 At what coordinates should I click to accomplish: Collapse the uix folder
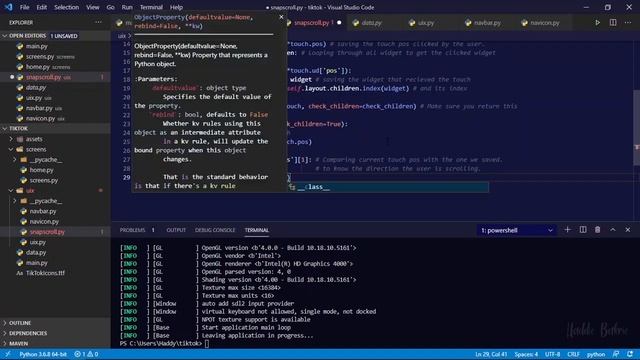30,191
